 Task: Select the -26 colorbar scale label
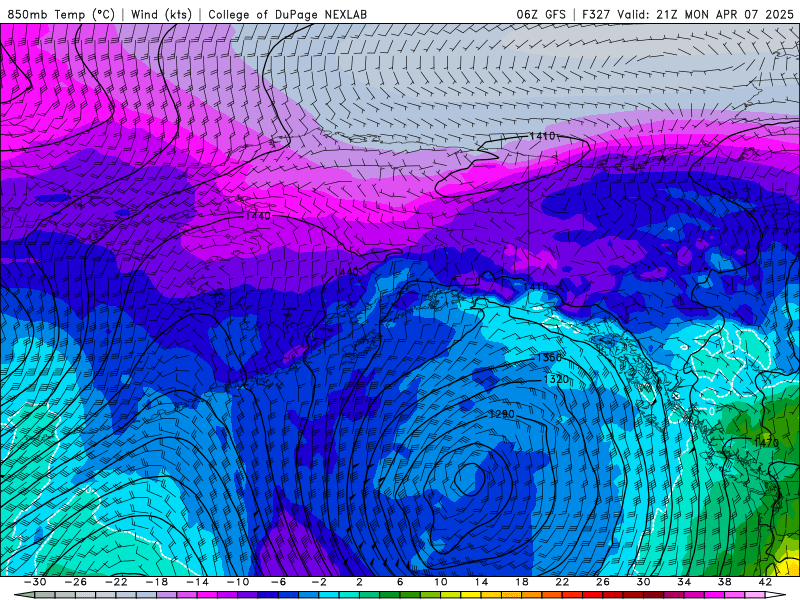[x=76, y=582]
